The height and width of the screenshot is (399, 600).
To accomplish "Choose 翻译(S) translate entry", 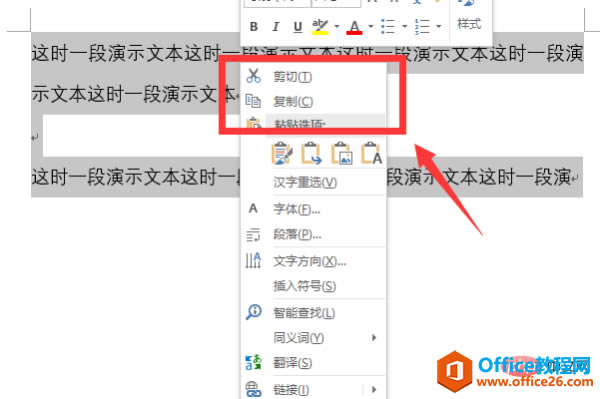I will [x=292, y=363].
